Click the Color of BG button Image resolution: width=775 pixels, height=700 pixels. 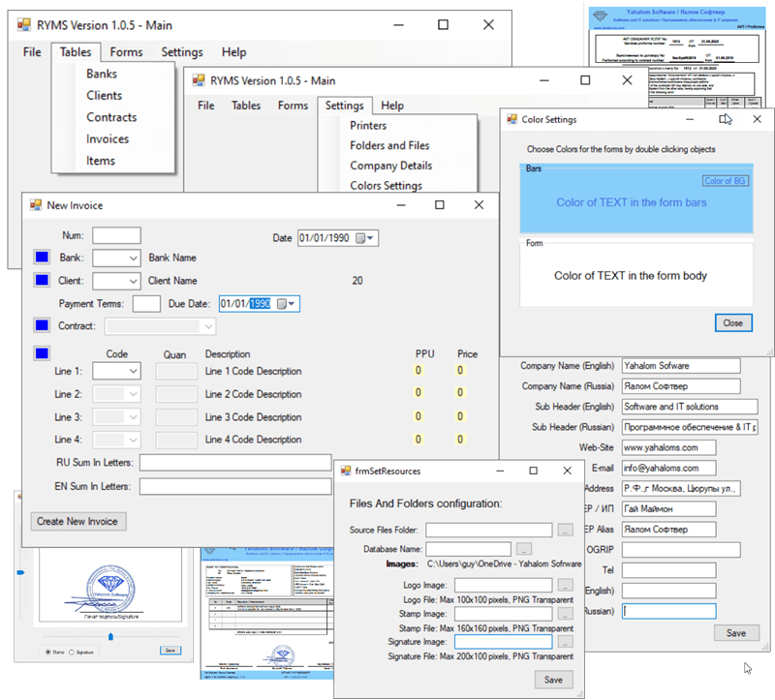(x=725, y=181)
